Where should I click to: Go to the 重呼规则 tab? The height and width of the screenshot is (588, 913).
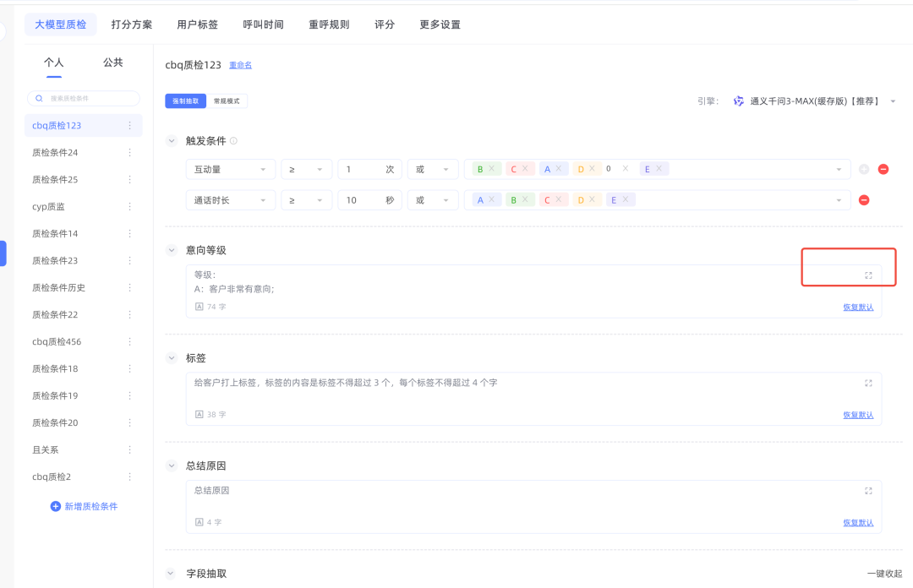[x=329, y=24]
